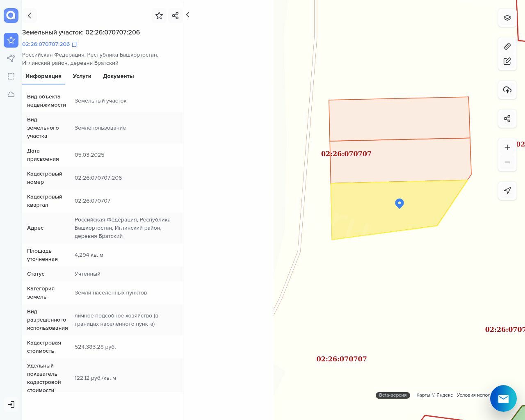
Task: Click the Beta-версия badge
Action: [393, 395]
